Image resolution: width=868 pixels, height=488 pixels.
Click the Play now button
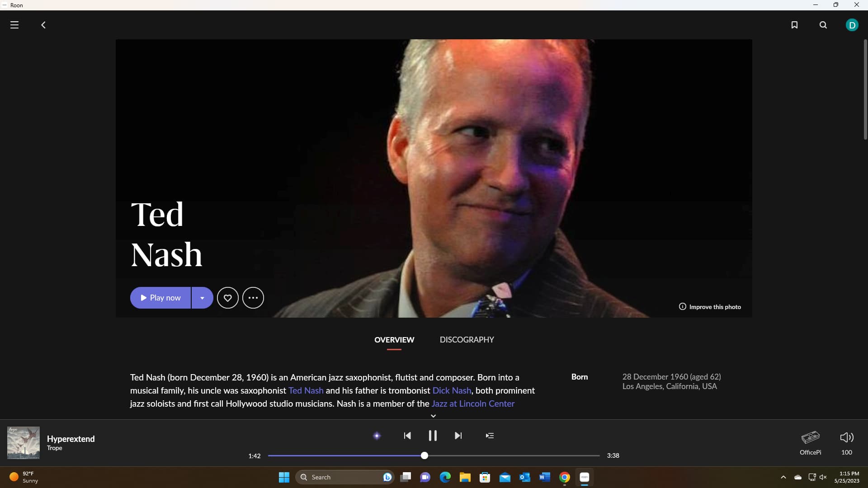pos(160,298)
